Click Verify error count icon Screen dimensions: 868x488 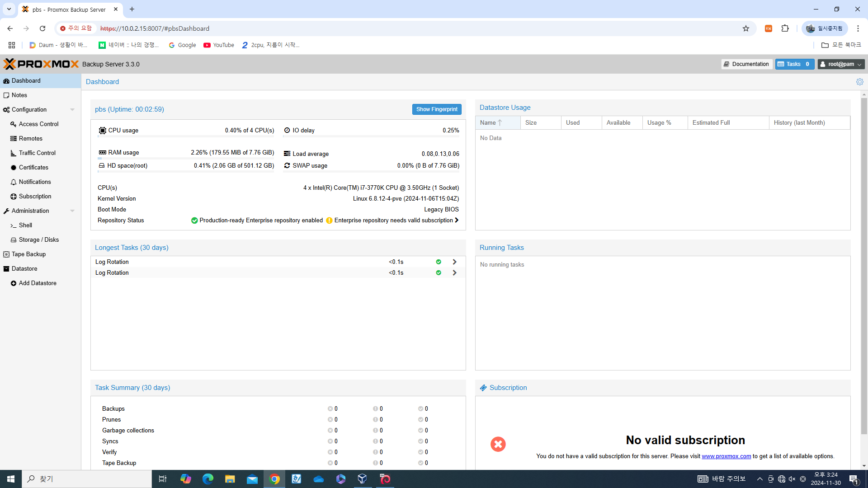(330, 452)
